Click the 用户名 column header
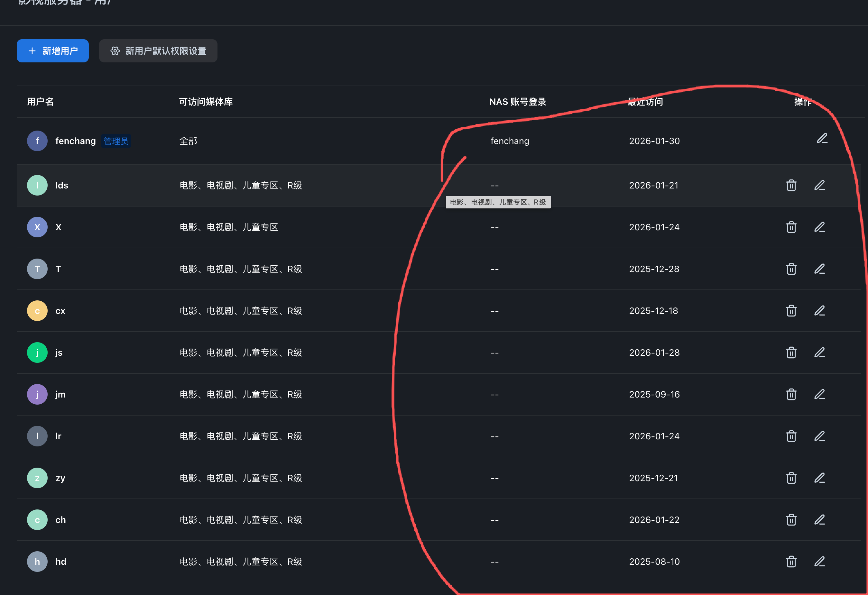The height and width of the screenshot is (595, 868). click(40, 102)
